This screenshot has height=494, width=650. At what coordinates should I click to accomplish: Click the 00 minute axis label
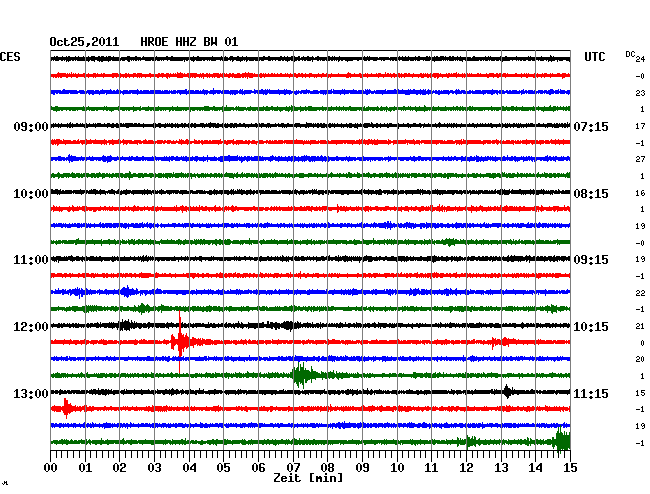coord(51,467)
